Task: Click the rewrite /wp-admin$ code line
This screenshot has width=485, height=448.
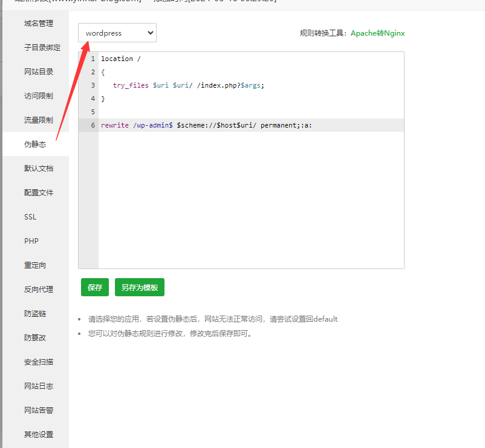Action: (206, 125)
